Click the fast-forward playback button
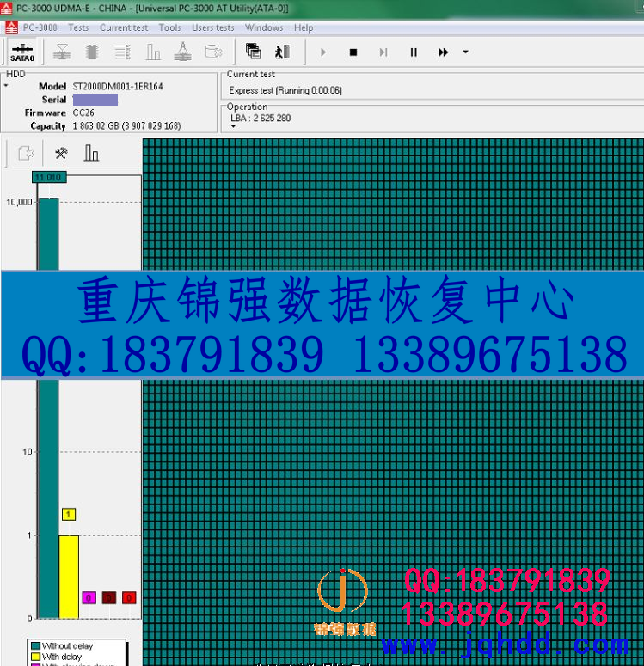644x666 pixels. pyautogui.click(x=443, y=52)
